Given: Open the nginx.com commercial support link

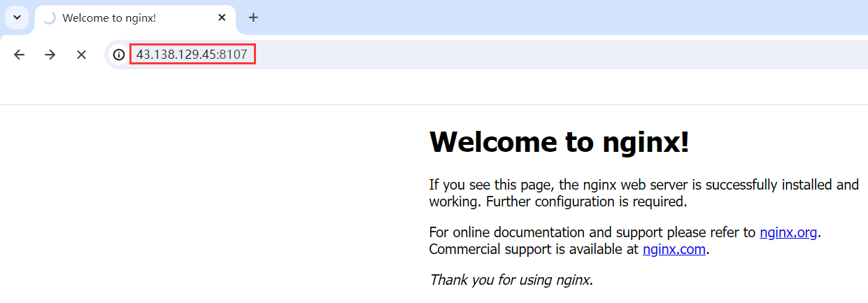Looking at the screenshot, I should point(674,249).
